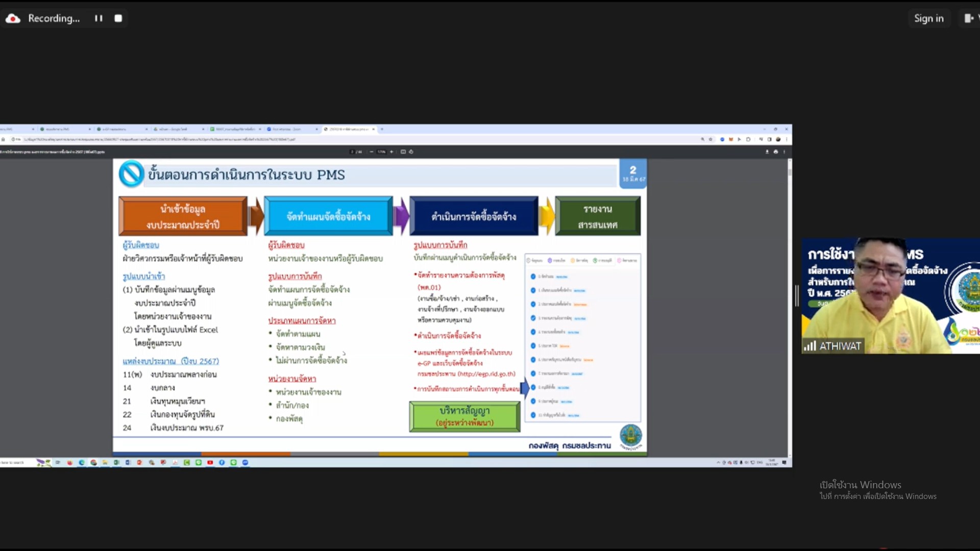
Task: Click the green 'บริหารสัญญา' box
Action: (x=464, y=416)
